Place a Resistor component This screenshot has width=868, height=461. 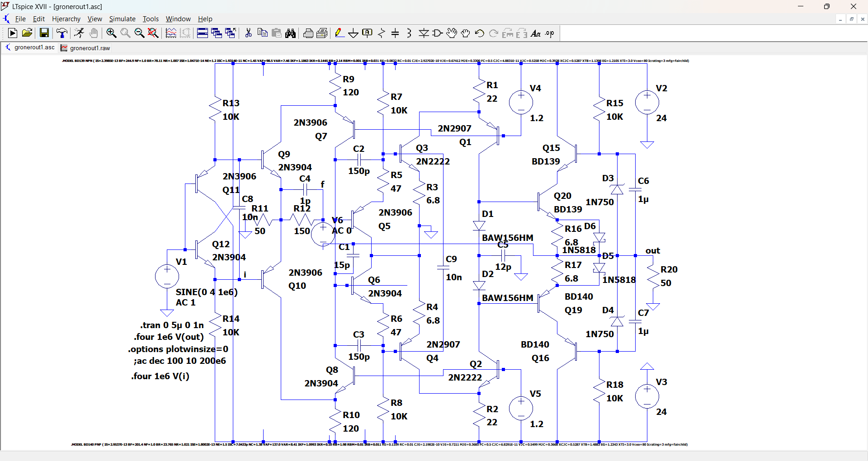pos(382,33)
